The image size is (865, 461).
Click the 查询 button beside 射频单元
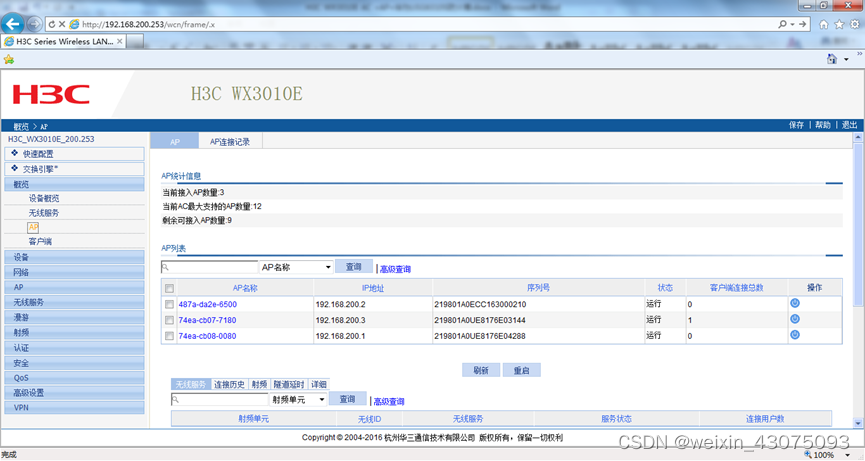tap(348, 399)
